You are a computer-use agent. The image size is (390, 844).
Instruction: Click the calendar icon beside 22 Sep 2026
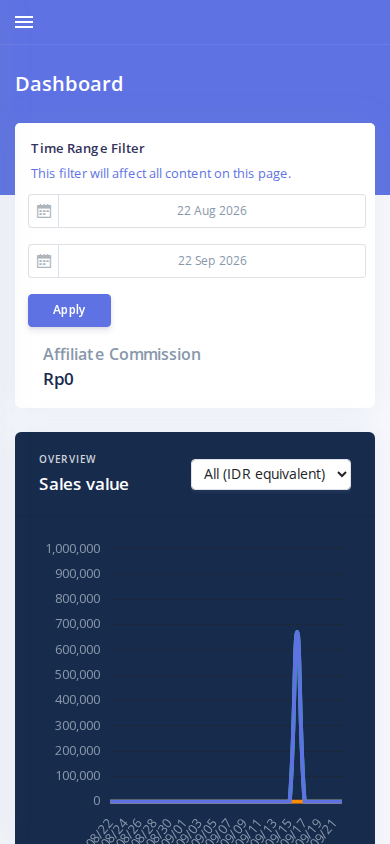tap(44, 261)
